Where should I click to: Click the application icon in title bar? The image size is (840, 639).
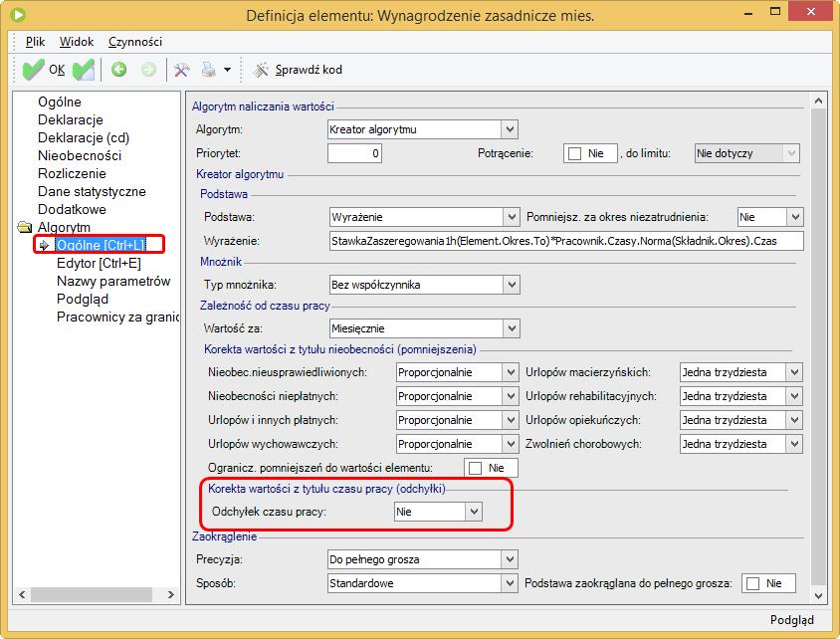pyautogui.click(x=17, y=15)
